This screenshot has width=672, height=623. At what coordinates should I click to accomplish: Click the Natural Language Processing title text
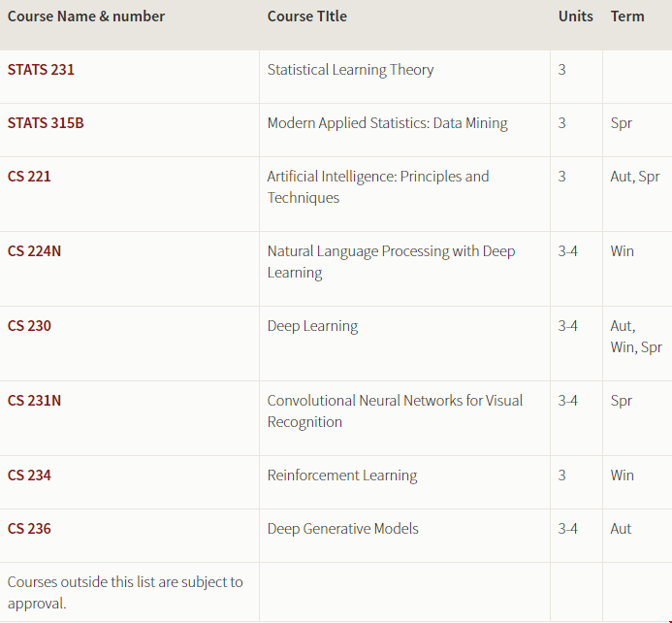point(392,262)
